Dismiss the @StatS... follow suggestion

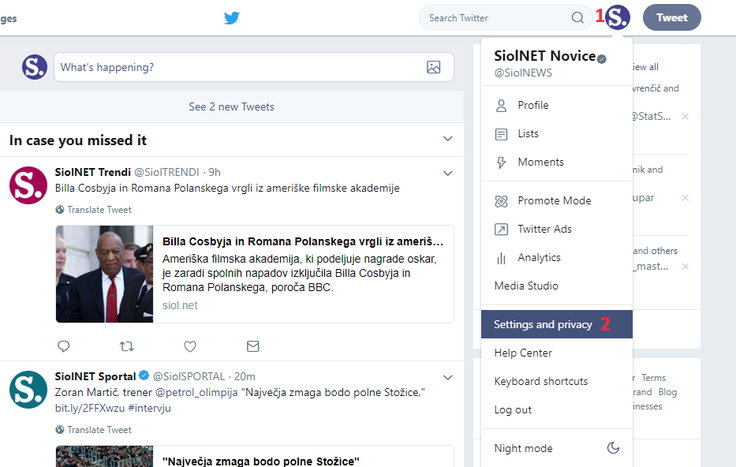685,116
